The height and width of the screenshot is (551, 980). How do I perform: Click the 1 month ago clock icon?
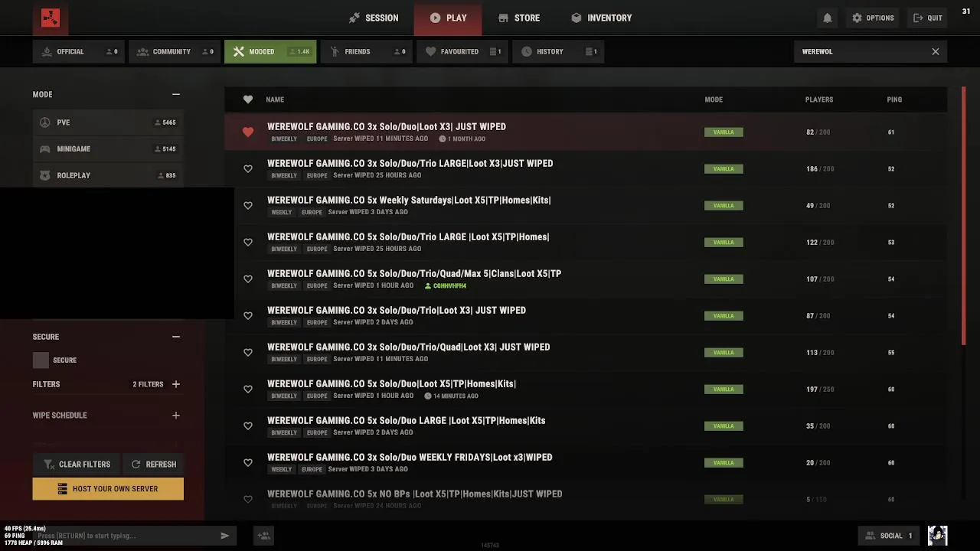point(443,139)
